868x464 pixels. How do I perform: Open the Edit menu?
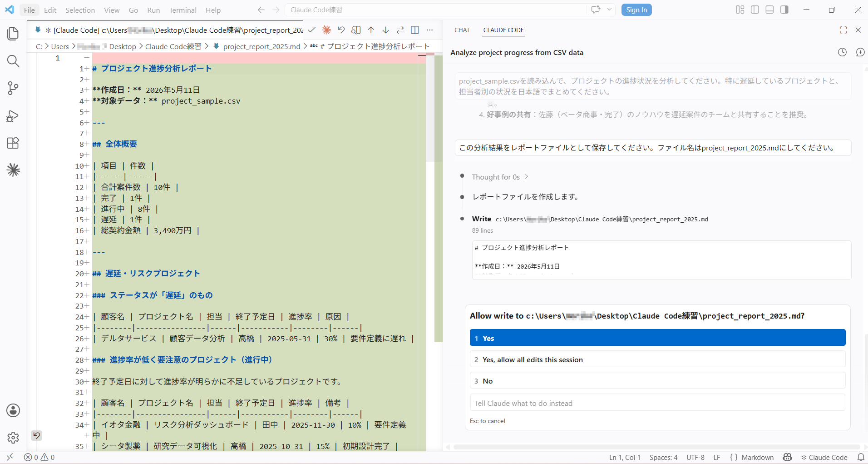coord(50,10)
